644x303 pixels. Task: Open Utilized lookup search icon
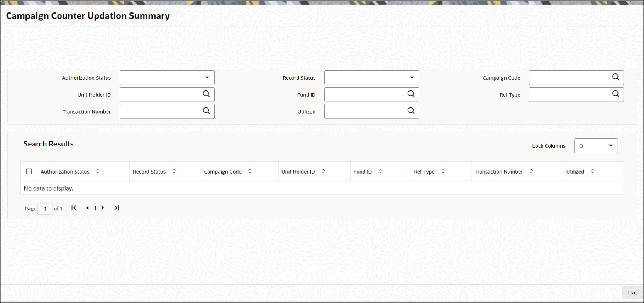tap(411, 111)
